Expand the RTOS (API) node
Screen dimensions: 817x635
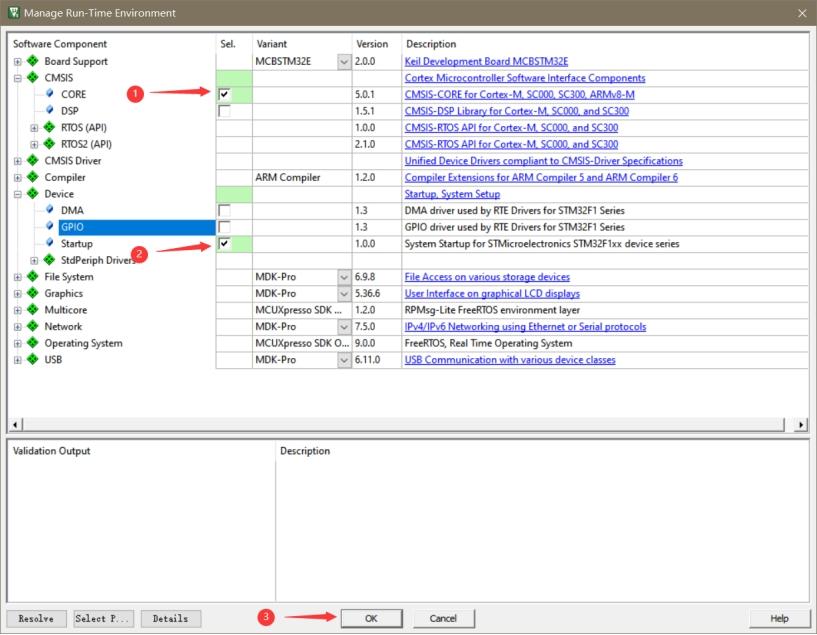coord(34,128)
